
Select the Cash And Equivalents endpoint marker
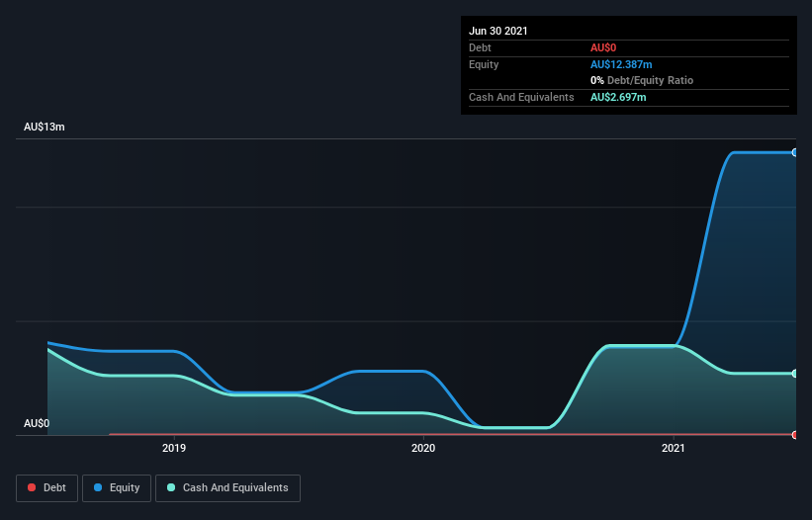[x=795, y=374]
